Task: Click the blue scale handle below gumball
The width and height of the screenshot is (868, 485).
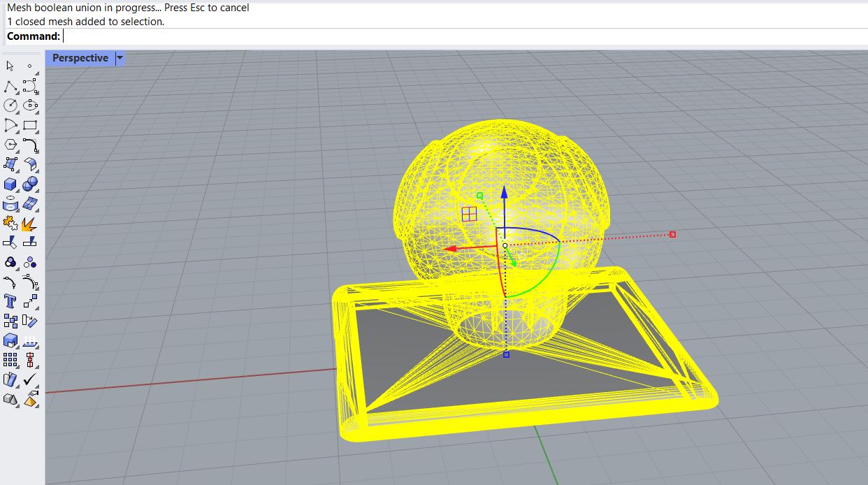Action: coord(506,355)
